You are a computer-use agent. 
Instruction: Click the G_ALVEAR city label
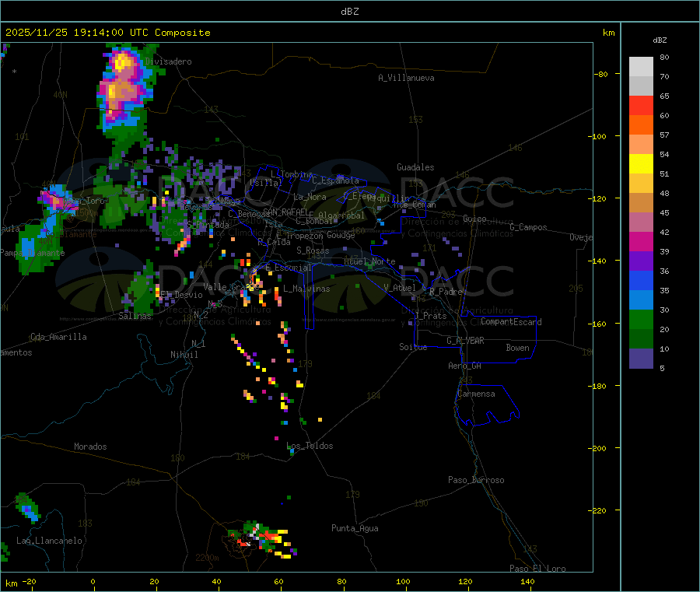[x=465, y=341]
